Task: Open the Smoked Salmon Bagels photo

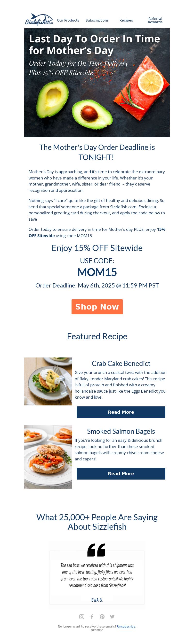Action: (48, 457)
